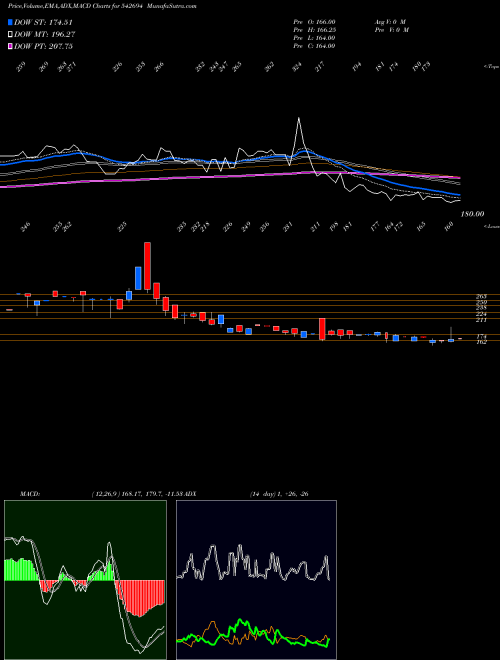Image resolution: width=500 pixels, height=660 pixels.
Task: Click the blue DOW ST legend square
Action: tap(10, 22)
